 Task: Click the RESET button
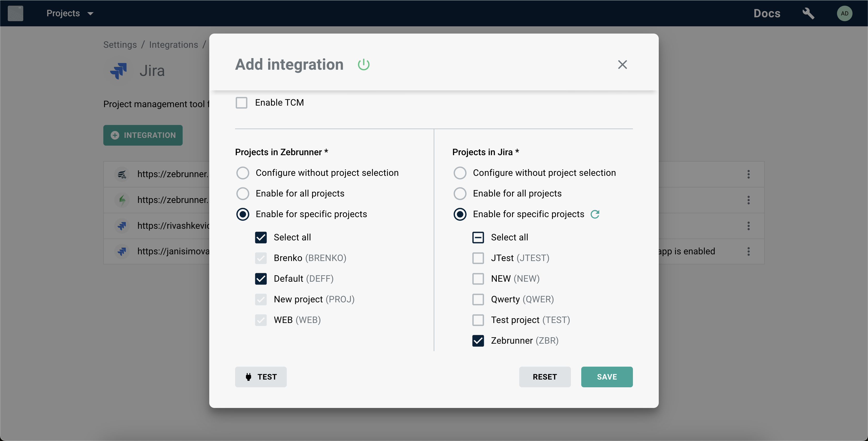tap(545, 377)
